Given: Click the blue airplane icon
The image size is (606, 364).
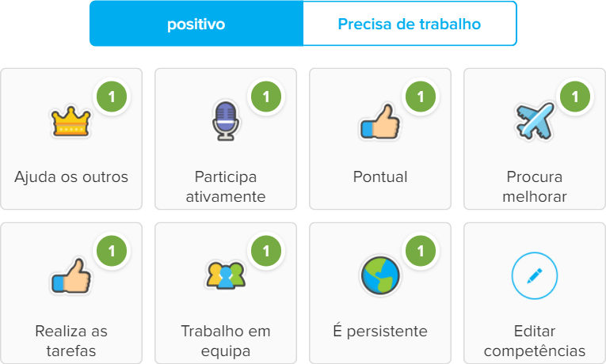Looking at the screenshot, I should click(535, 121).
